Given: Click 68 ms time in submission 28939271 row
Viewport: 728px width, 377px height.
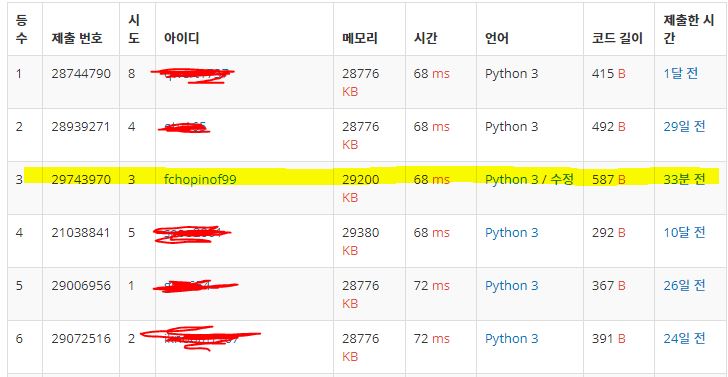Looking at the screenshot, I should click(432, 126).
